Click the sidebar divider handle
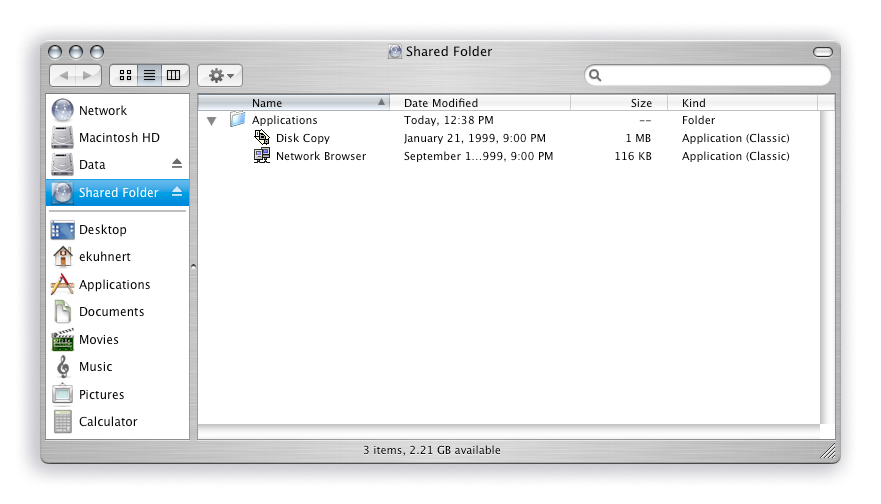This screenshot has height=504, width=881. pos(193,266)
